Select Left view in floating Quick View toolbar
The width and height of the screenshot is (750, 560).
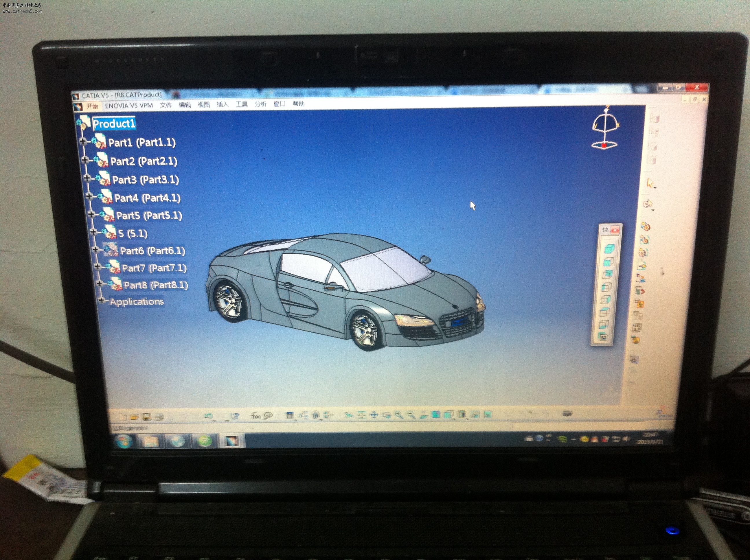[x=606, y=288]
